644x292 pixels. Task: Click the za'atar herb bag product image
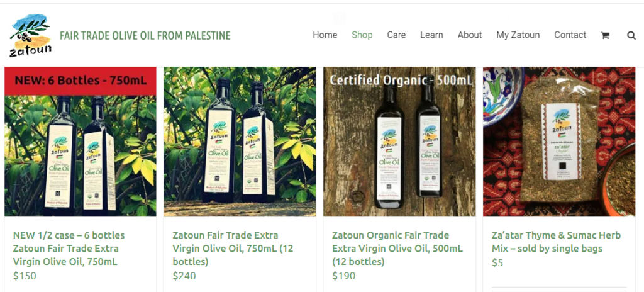(559, 142)
